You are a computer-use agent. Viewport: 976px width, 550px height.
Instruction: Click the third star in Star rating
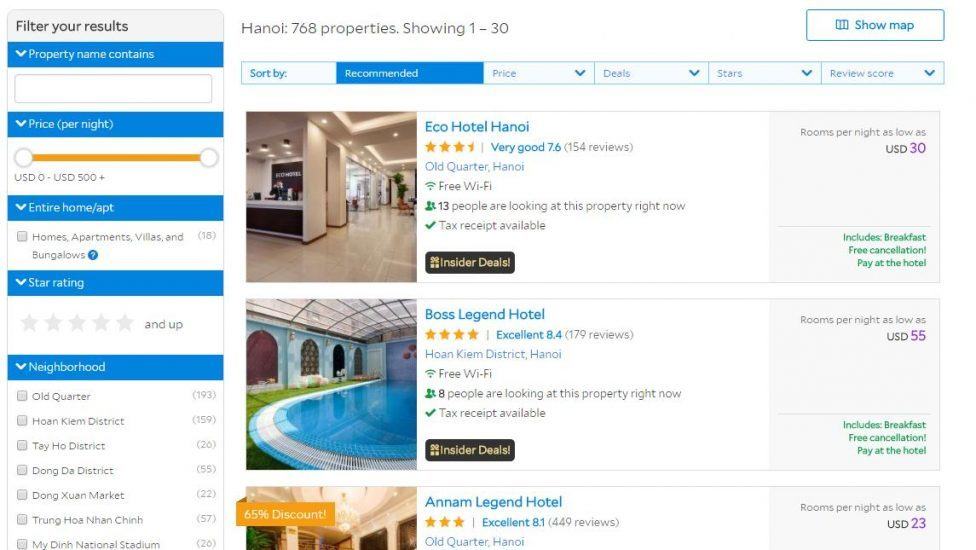point(77,323)
